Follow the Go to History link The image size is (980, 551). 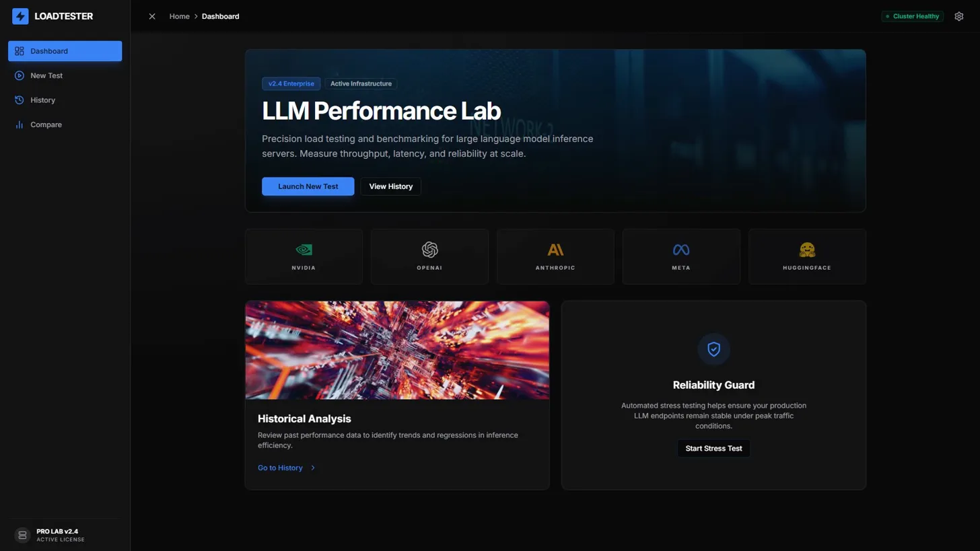click(x=280, y=468)
